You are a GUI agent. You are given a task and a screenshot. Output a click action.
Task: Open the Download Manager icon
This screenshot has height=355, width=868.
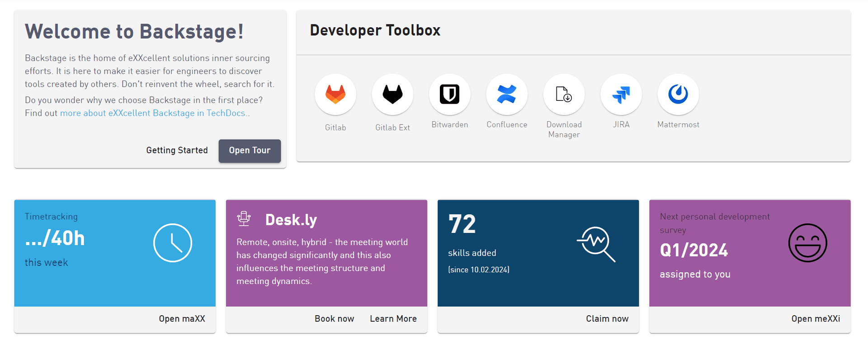[564, 95]
